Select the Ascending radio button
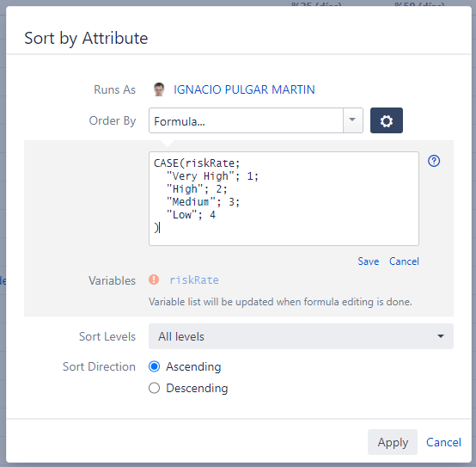Screen dimensions: 476x467 (x=154, y=366)
